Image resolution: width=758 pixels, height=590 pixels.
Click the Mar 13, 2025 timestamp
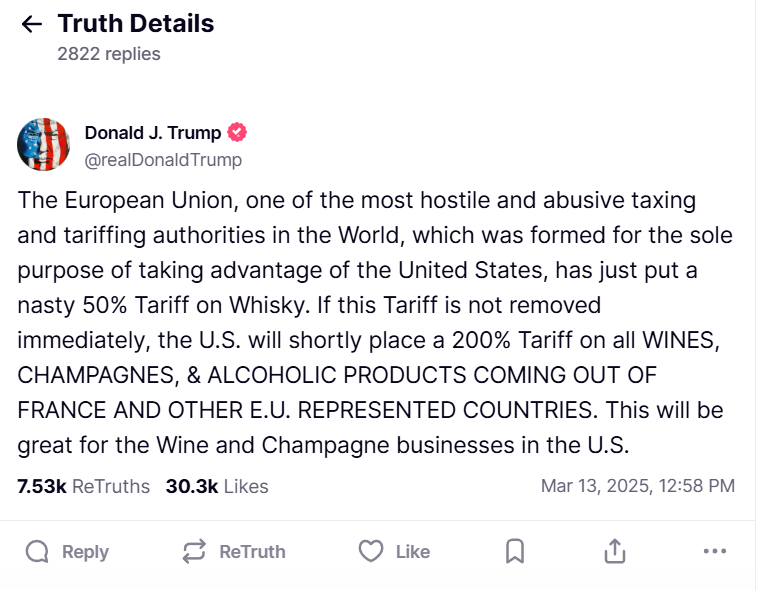point(638,486)
